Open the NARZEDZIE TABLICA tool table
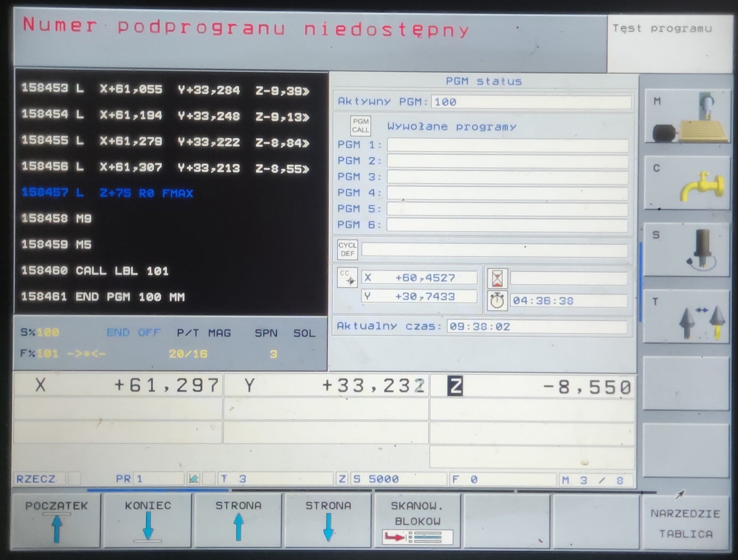The width and height of the screenshot is (738, 560). point(685,523)
